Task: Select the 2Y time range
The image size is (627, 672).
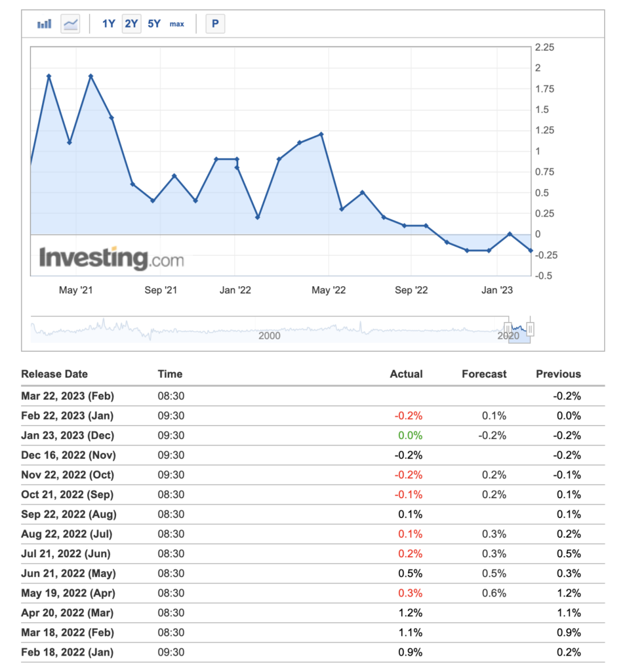Action: (131, 24)
